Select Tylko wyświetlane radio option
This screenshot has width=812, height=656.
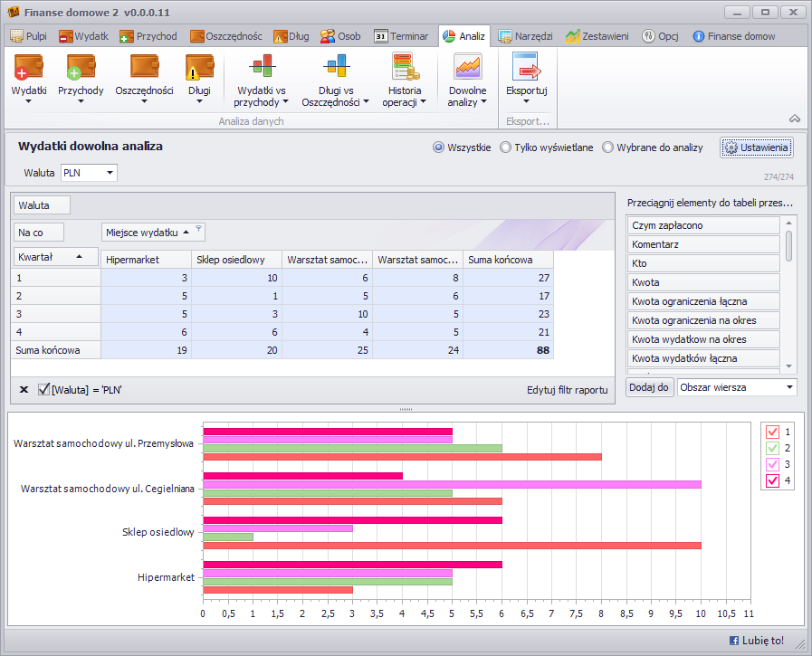pos(505,147)
